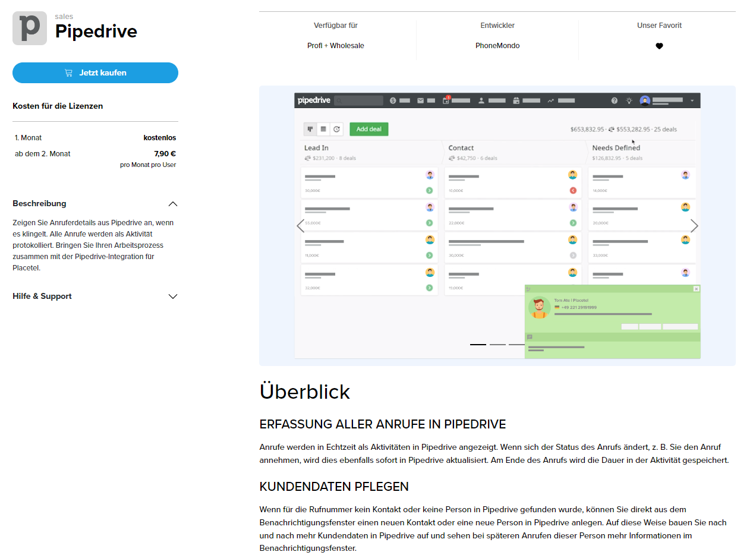Click the Pipedrive page title
Image resolution: width=756 pixels, height=555 pixels.
tap(96, 31)
